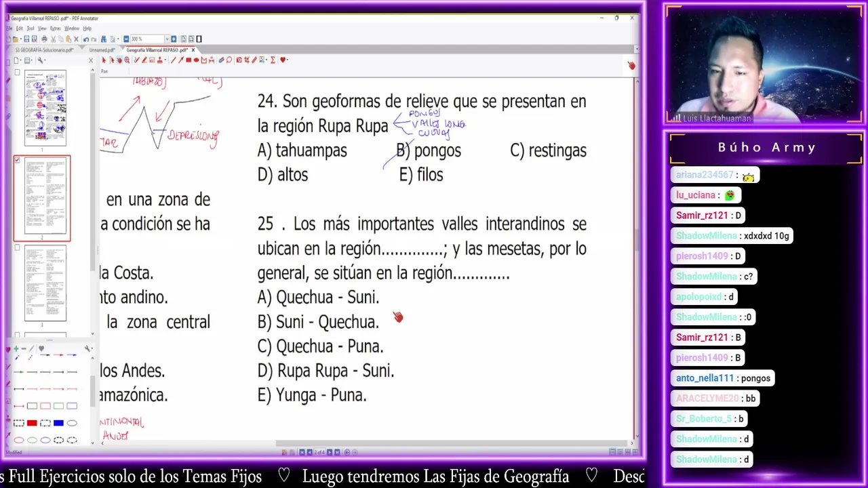Select the Marker highlighter tool
Screen dimensions: 868x488
point(144,60)
